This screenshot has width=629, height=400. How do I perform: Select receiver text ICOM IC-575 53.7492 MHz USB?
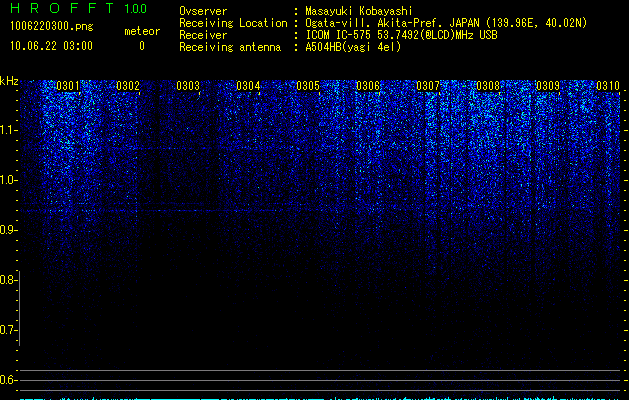(x=401, y=35)
